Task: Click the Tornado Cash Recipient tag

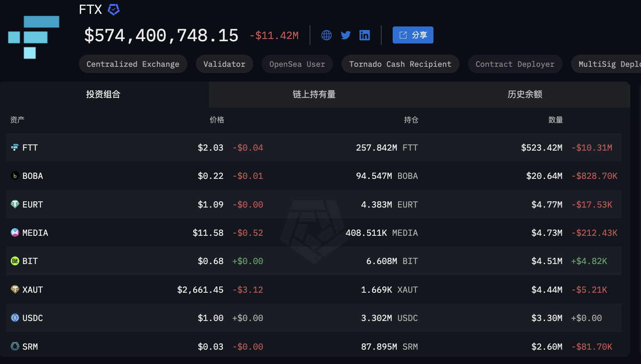Action: [x=400, y=64]
